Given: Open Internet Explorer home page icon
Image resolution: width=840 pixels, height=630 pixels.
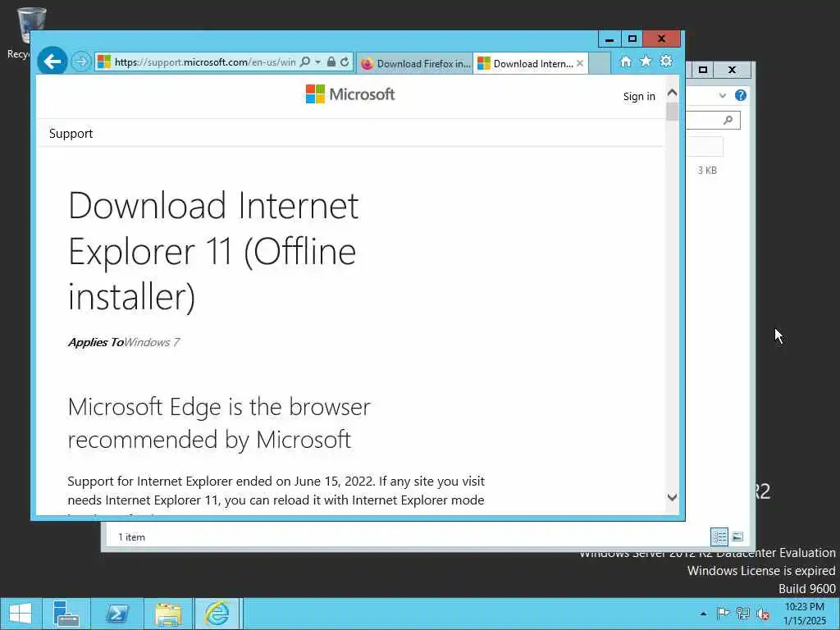Looking at the screenshot, I should click(625, 62).
